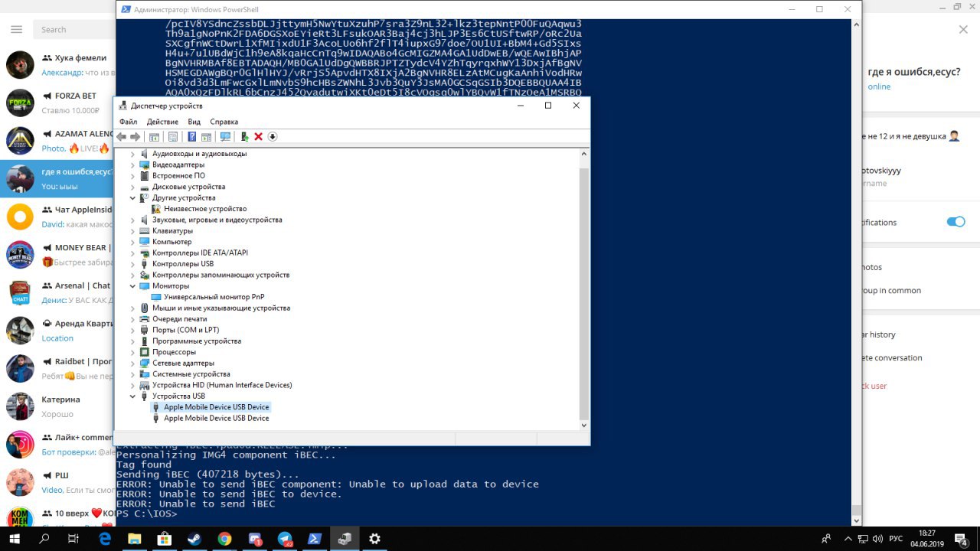Collapse the Другие устройства node

click(132, 197)
